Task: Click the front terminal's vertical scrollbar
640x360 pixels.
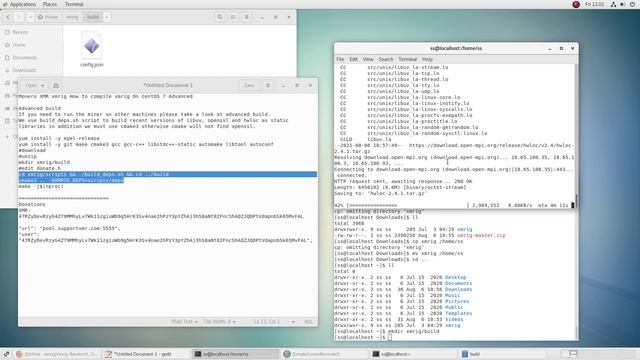Action: (576, 135)
